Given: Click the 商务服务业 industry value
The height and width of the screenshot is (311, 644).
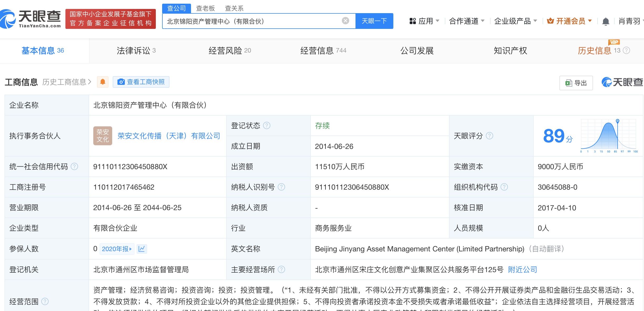Looking at the screenshot, I should [x=333, y=228].
